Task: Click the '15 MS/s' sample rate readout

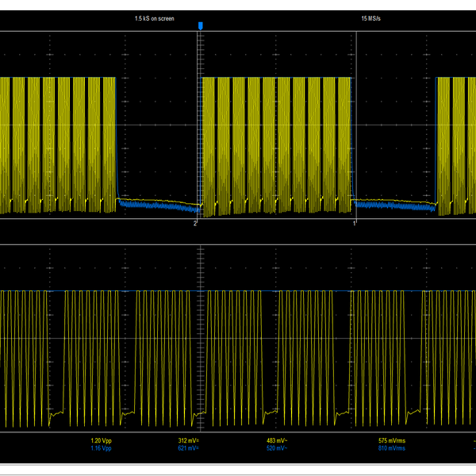Action: click(x=370, y=18)
